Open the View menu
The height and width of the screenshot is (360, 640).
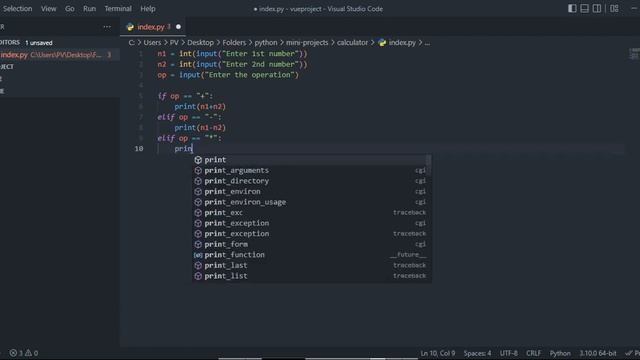(49, 9)
